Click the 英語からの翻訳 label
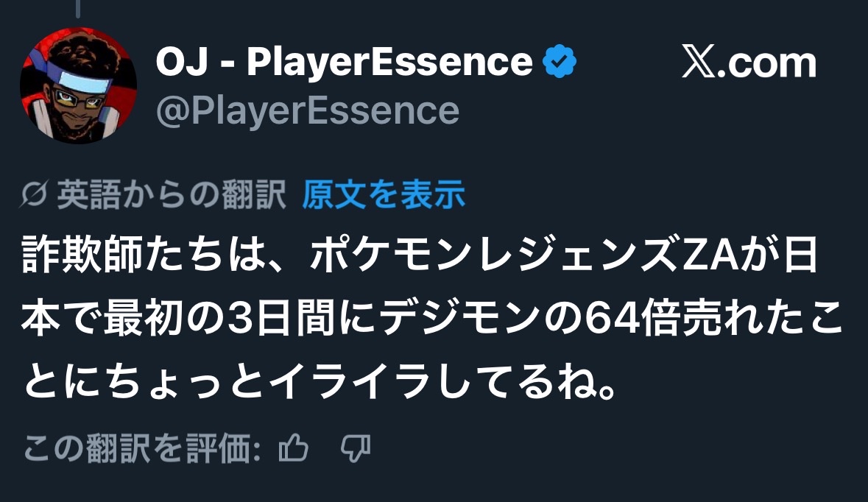Image resolution: width=868 pixels, height=502 pixels. 171,195
